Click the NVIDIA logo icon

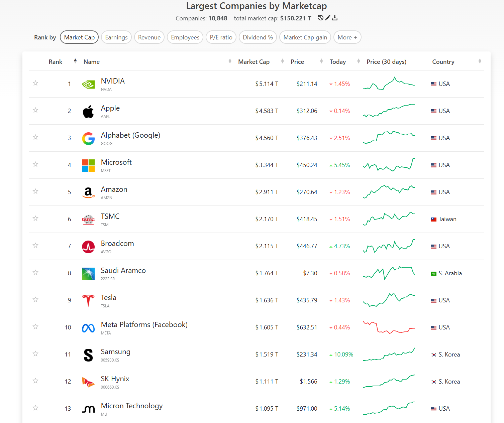[x=88, y=84]
